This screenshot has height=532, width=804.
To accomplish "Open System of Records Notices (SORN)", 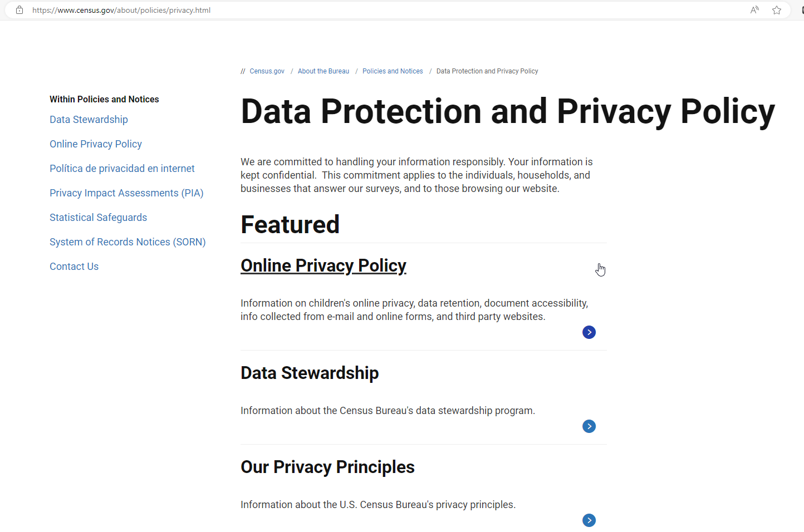I will point(128,242).
